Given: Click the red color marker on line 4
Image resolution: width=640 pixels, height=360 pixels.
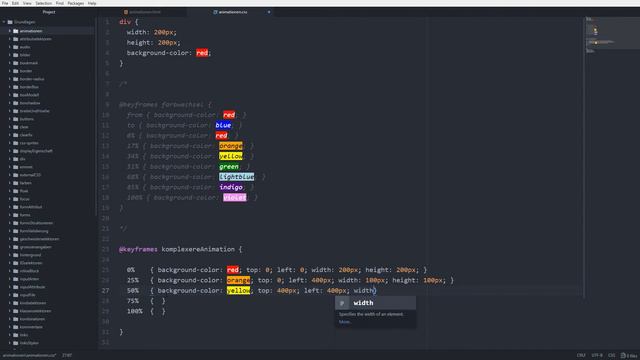Looking at the screenshot, I should [x=202, y=53].
